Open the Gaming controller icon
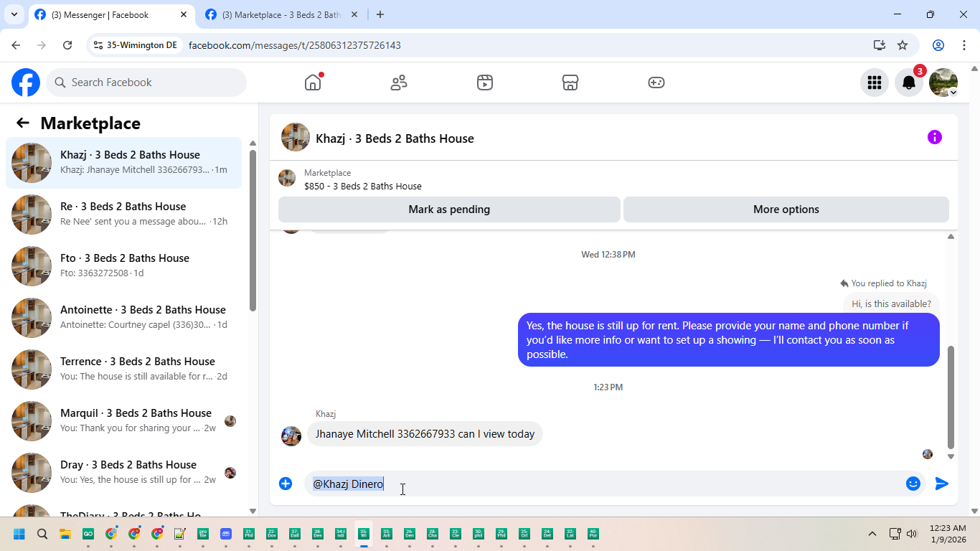This screenshot has width=980, height=551. [x=656, y=83]
